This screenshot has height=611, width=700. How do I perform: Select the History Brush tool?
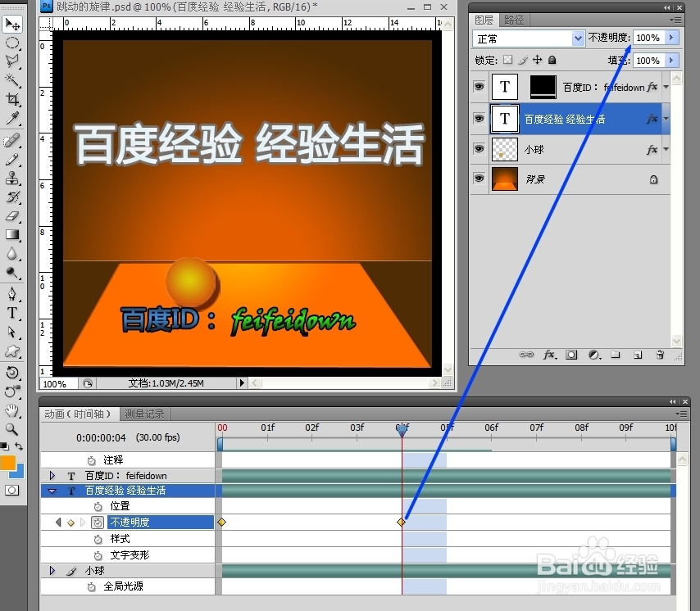(x=12, y=197)
